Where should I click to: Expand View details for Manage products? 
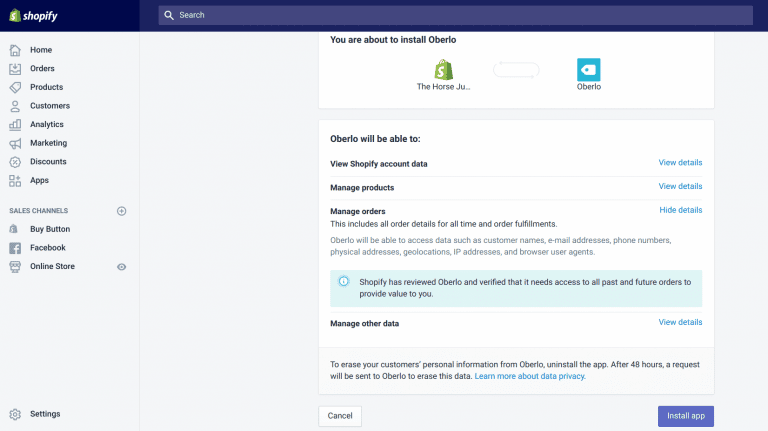click(680, 186)
